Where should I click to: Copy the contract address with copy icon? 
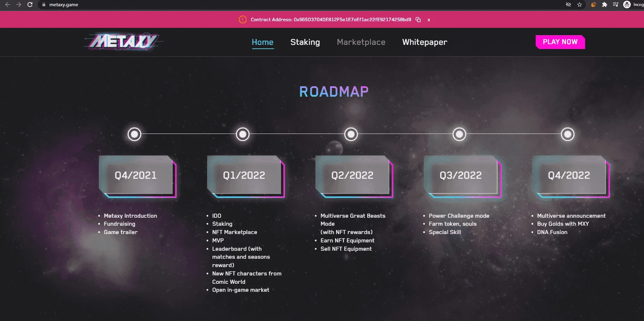tap(418, 20)
